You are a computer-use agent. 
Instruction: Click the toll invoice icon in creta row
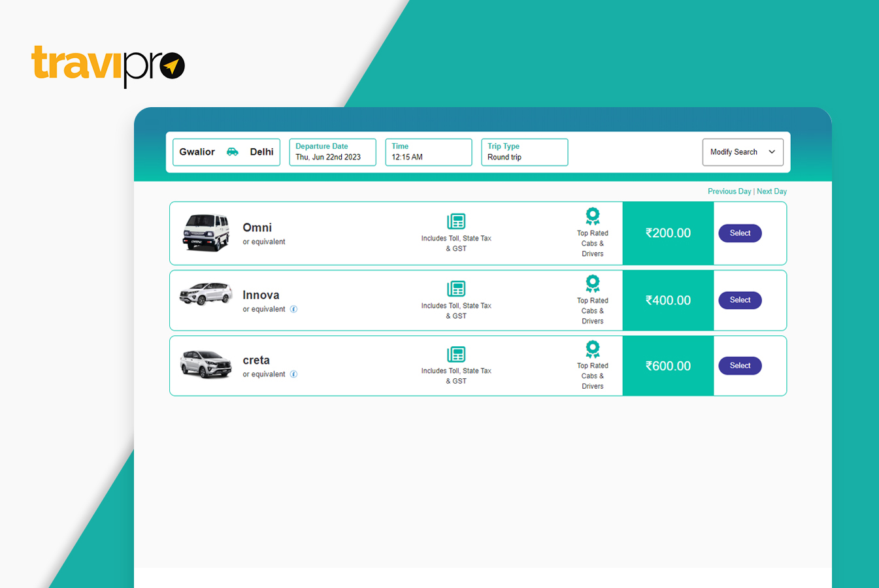point(456,354)
